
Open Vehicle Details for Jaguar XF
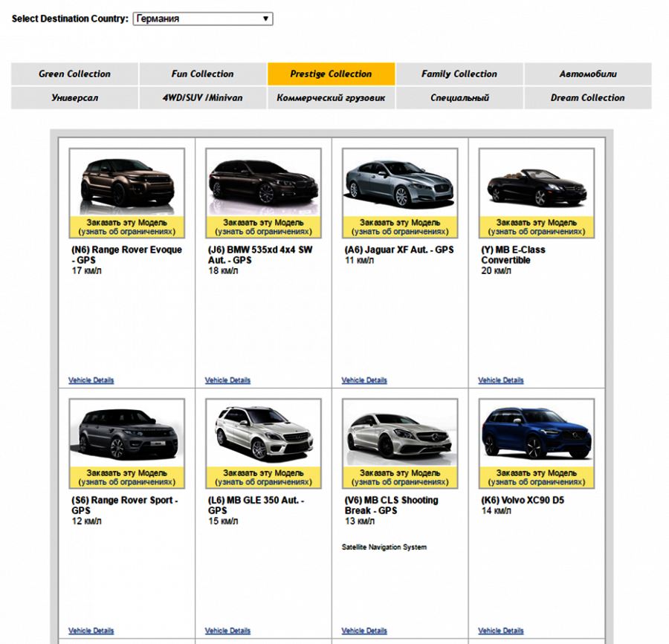[364, 380]
